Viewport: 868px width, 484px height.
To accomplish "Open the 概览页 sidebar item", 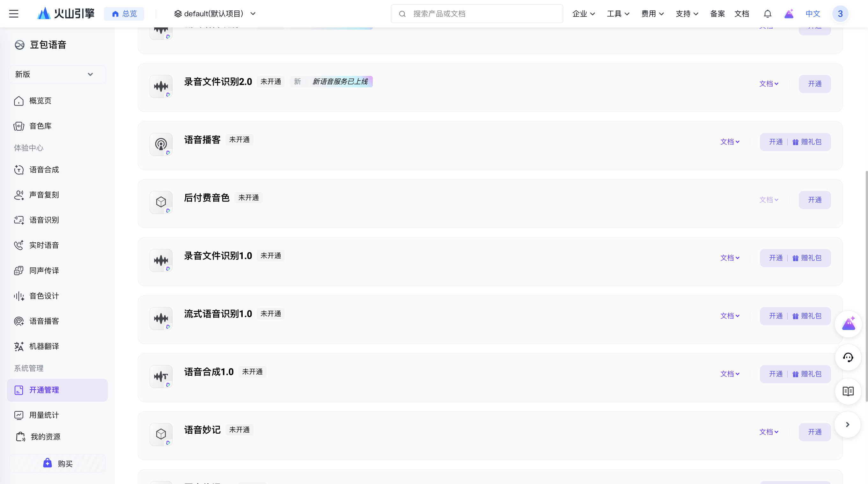I will (57, 101).
